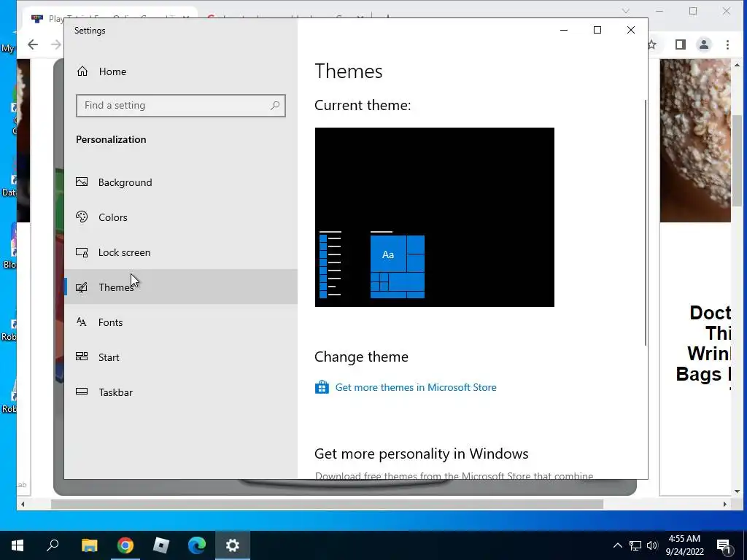Open the Chrome side panel icon
The width and height of the screenshot is (747, 560).
pos(681,44)
